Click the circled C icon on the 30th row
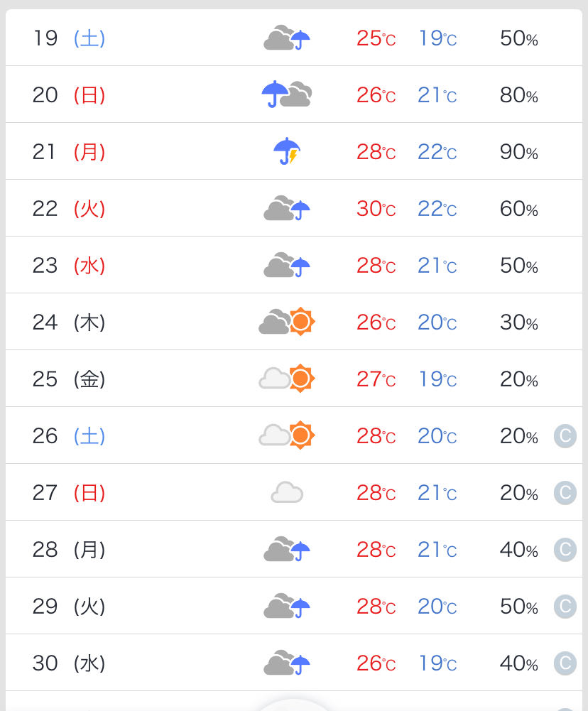Viewport: 588px width, 711px height. click(x=565, y=663)
